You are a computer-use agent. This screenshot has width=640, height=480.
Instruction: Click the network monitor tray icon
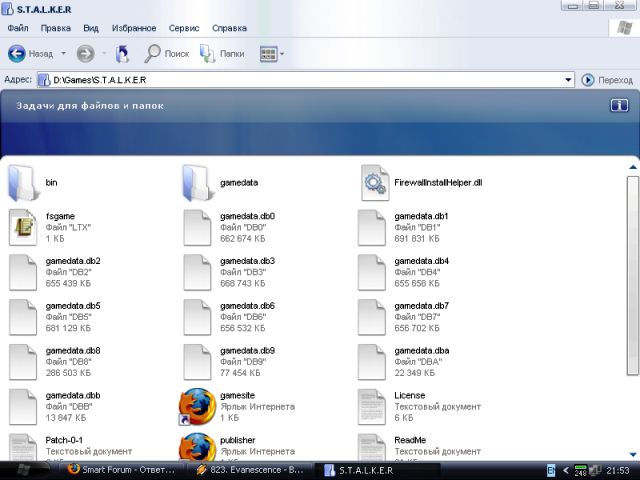click(595, 470)
